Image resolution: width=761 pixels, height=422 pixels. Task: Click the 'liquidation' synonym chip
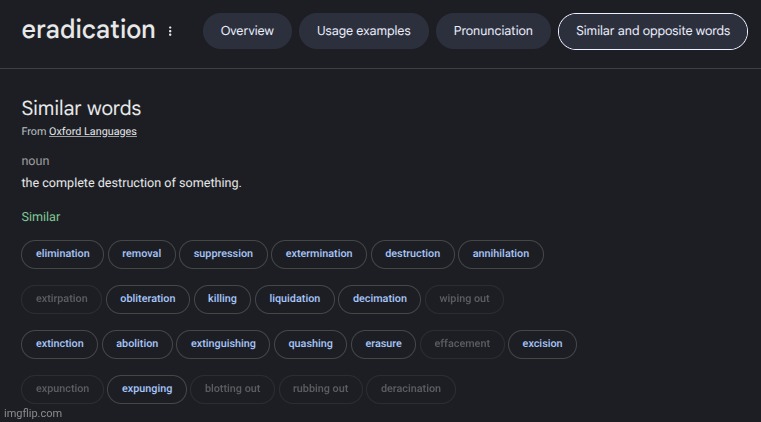[x=295, y=299]
